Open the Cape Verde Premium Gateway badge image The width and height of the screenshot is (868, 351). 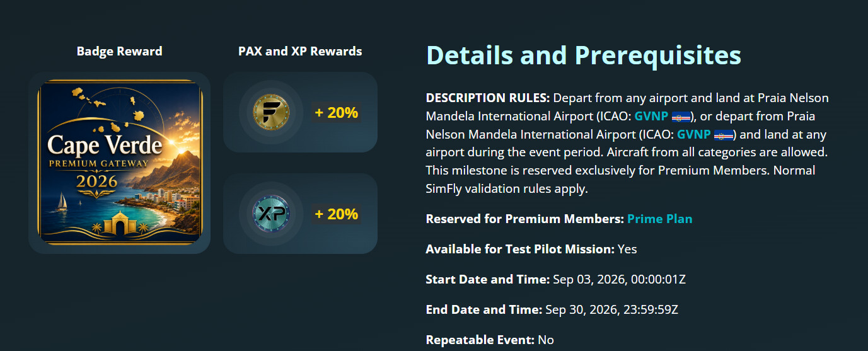click(x=120, y=163)
